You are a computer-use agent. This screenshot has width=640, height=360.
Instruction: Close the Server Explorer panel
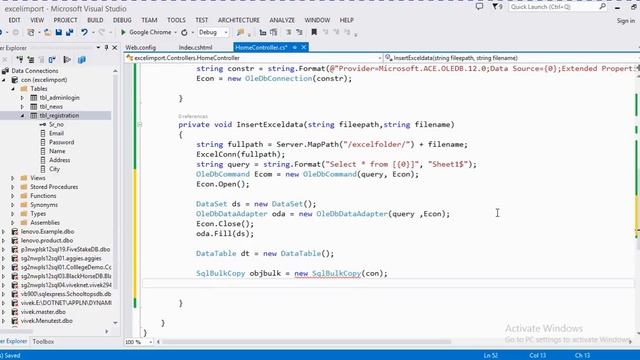click(115, 48)
